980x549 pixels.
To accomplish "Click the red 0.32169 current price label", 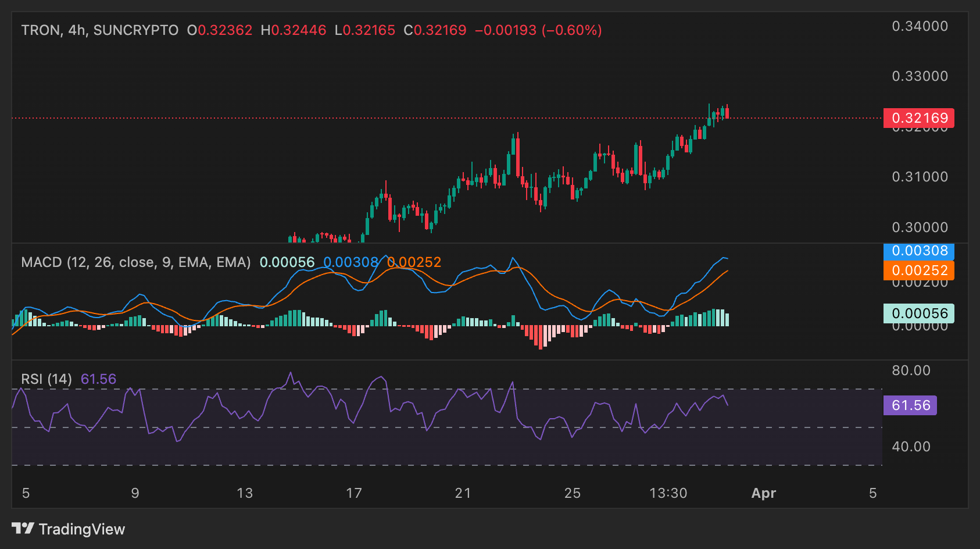I will point(918,118).
